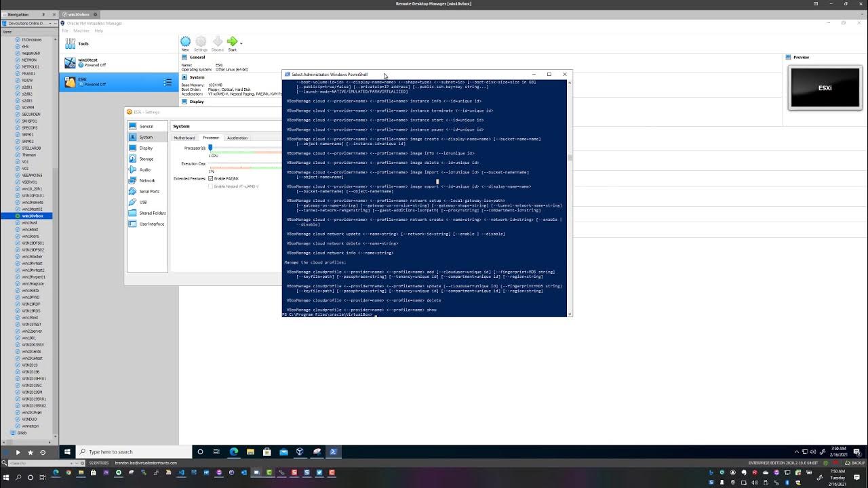The image size is (868, 488).
Task: Switch to the Processor tab
Action: pos(211,138)
